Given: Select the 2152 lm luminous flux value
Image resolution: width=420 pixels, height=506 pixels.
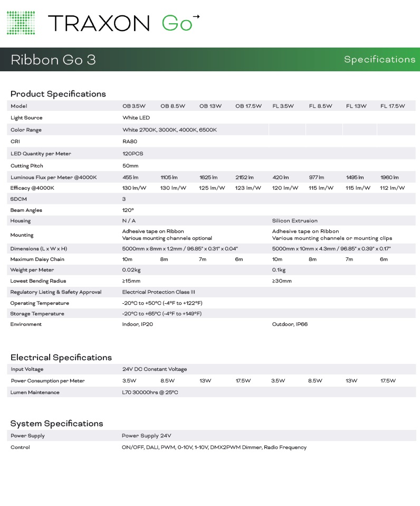Looking at the screenshot, I should (244, 177).
